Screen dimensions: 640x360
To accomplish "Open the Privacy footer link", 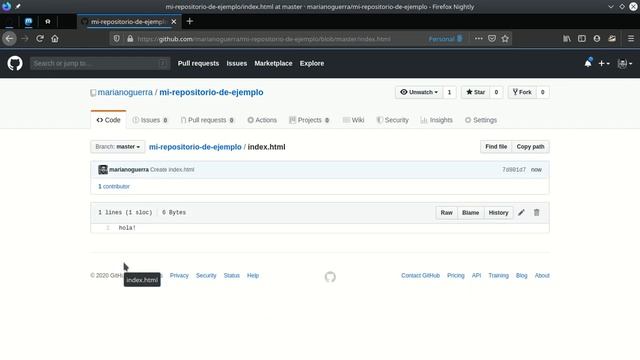I will coord(179,276).
